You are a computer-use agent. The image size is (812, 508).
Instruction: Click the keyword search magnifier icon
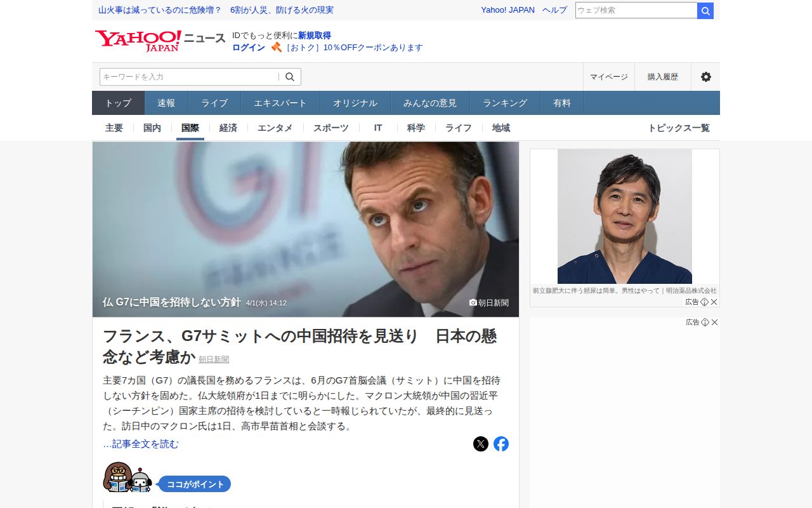290,77
